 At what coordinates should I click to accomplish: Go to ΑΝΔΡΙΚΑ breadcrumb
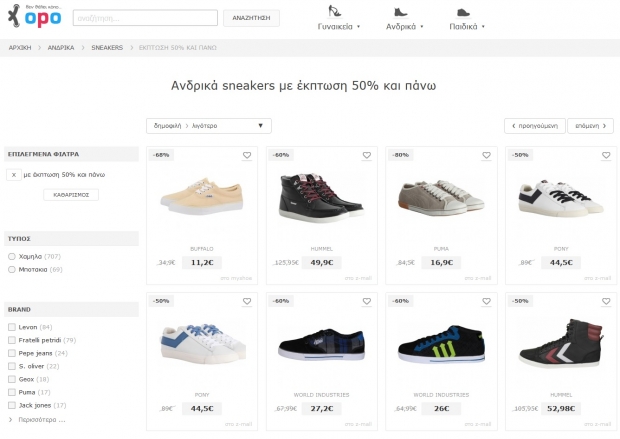61,47
